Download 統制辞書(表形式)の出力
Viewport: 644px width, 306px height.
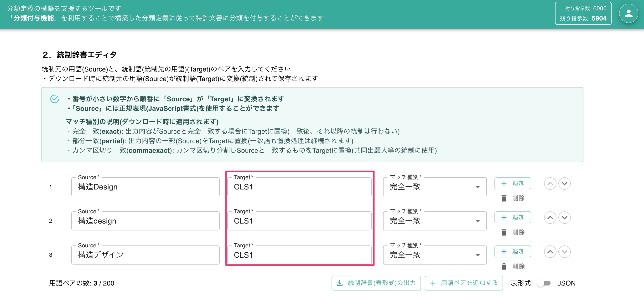tap(376, 283)
